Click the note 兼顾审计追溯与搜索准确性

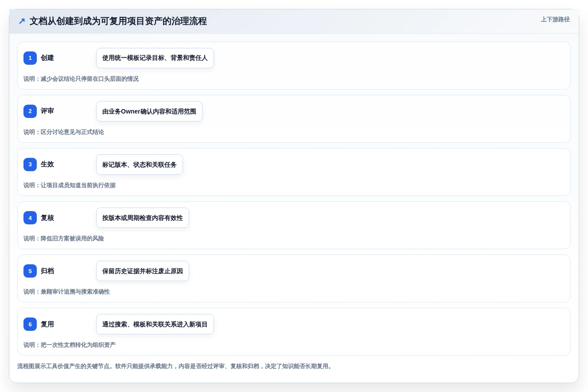(66, 292)
